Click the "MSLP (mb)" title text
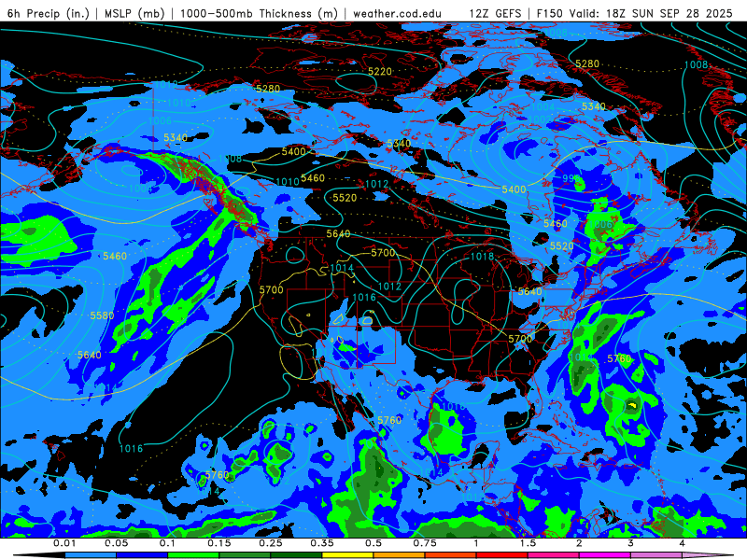The image size is (747, 560). point(134,13)
